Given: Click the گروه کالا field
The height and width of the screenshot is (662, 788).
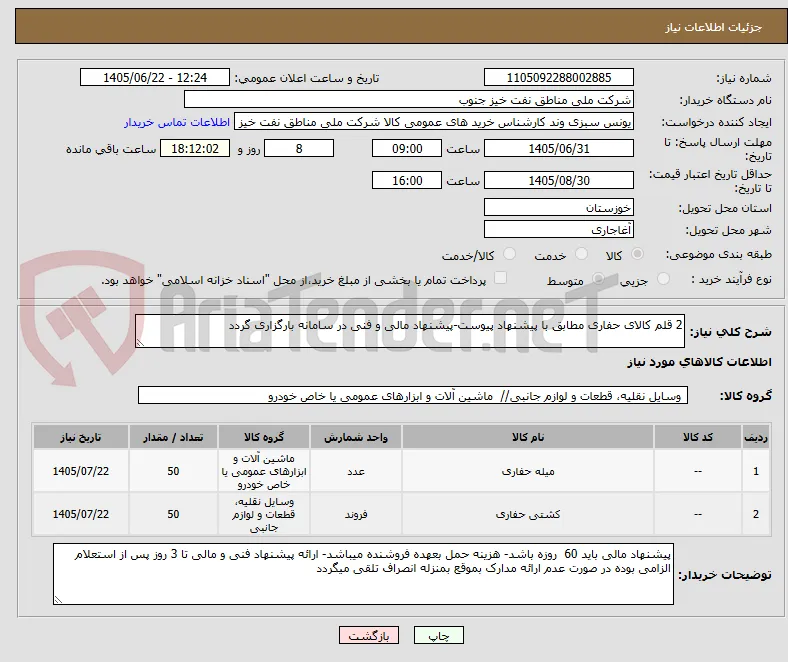Looking at the screenshot, I should click(x=413, y=396).
